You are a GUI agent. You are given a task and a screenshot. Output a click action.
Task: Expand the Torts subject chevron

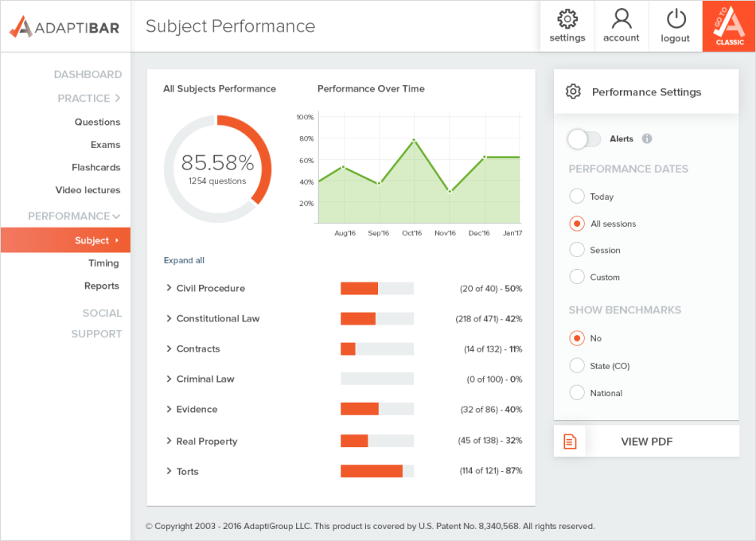[169, 471]
